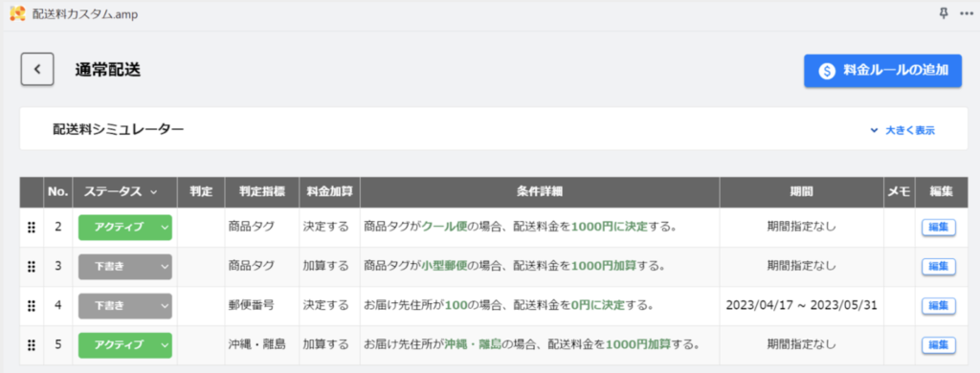Click the 編集 column header

[941, 192]
